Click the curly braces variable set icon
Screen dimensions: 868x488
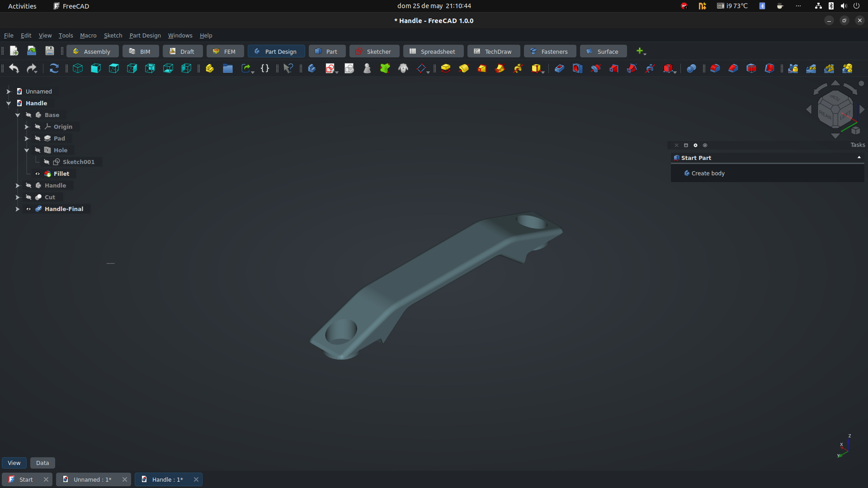pos(265,68)
